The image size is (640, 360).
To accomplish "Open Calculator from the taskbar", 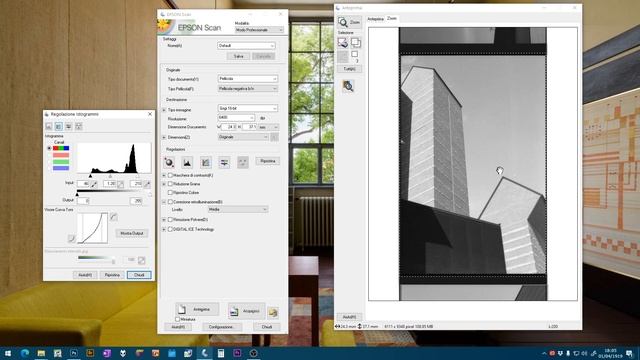I will 221,353.
